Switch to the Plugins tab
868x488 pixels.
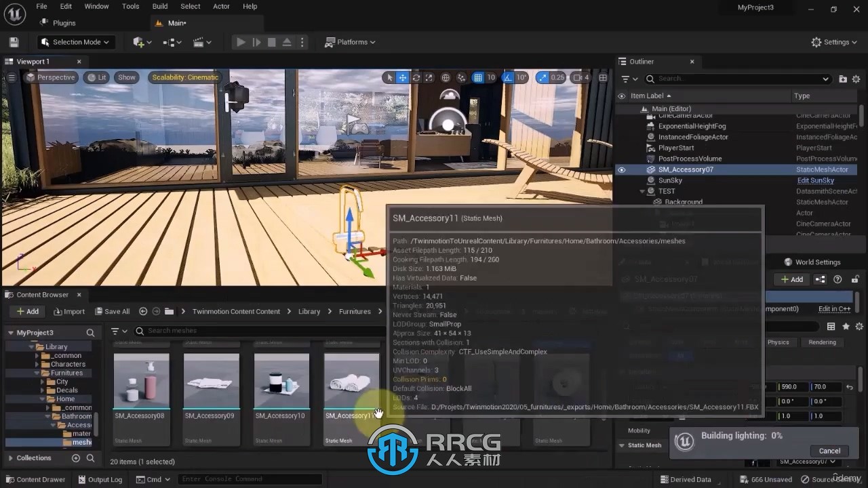point(58,23)
